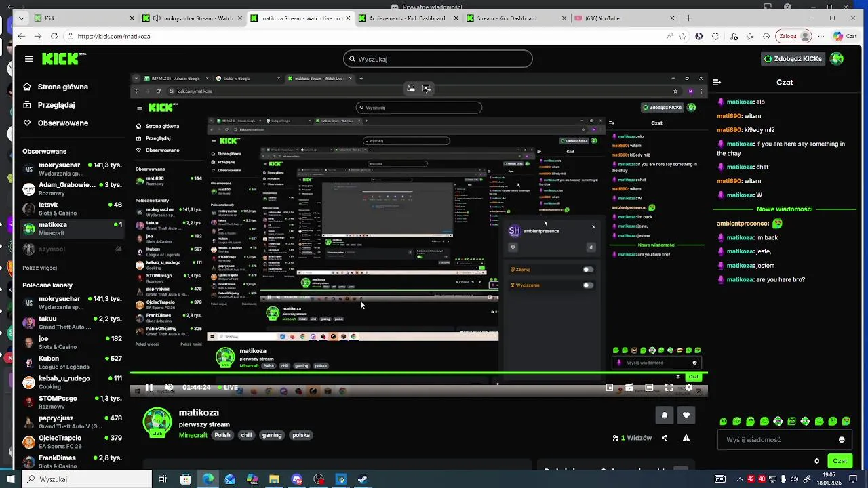Enter fullscreen in the stream player

coord(669,388)
